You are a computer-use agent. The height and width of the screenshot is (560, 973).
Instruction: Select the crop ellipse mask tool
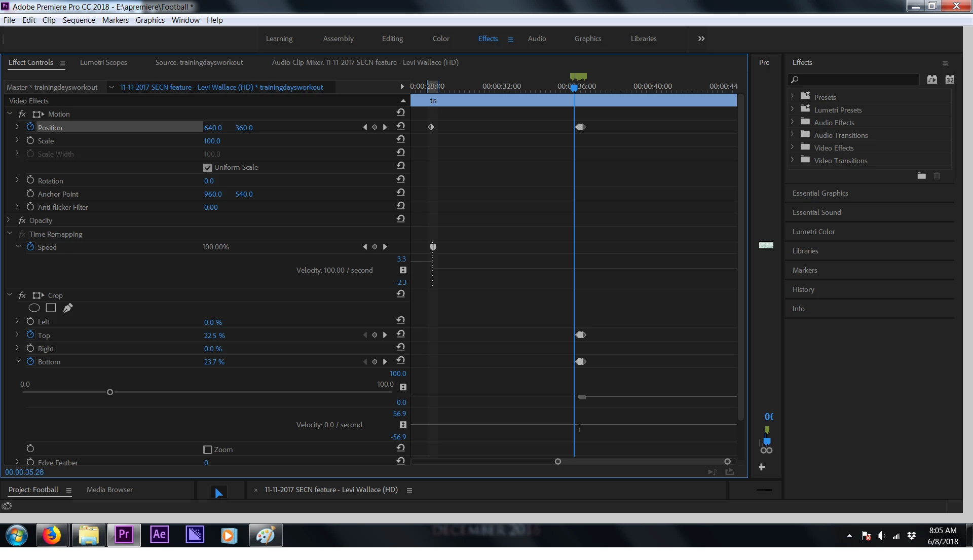(34, 308)
